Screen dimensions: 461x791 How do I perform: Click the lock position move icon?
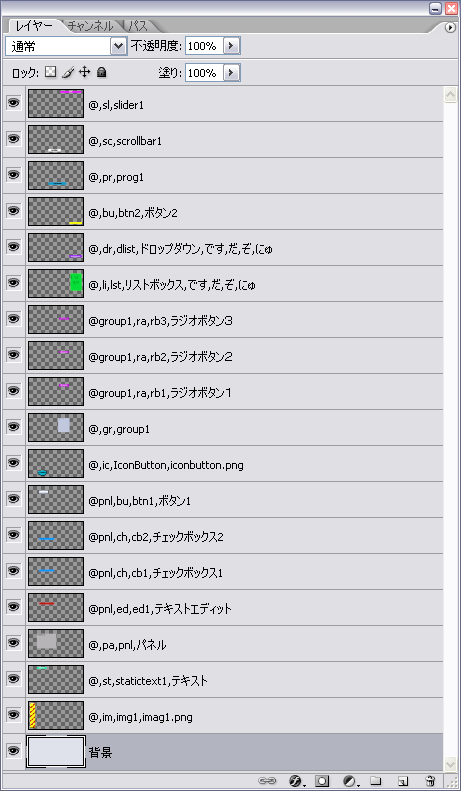point(84,72)
